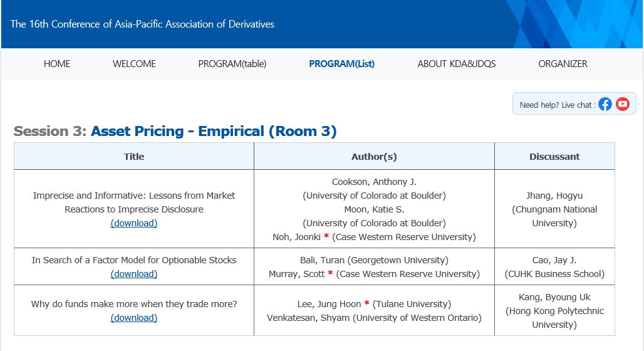Click the conference title in the banner
The height and width of the screenshot is (351, 644).
(x=142, y=24)
